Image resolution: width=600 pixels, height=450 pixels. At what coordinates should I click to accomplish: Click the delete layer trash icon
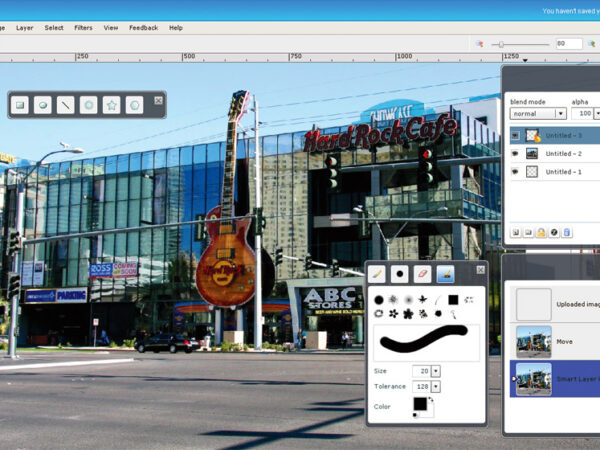[x=567, y=232]
